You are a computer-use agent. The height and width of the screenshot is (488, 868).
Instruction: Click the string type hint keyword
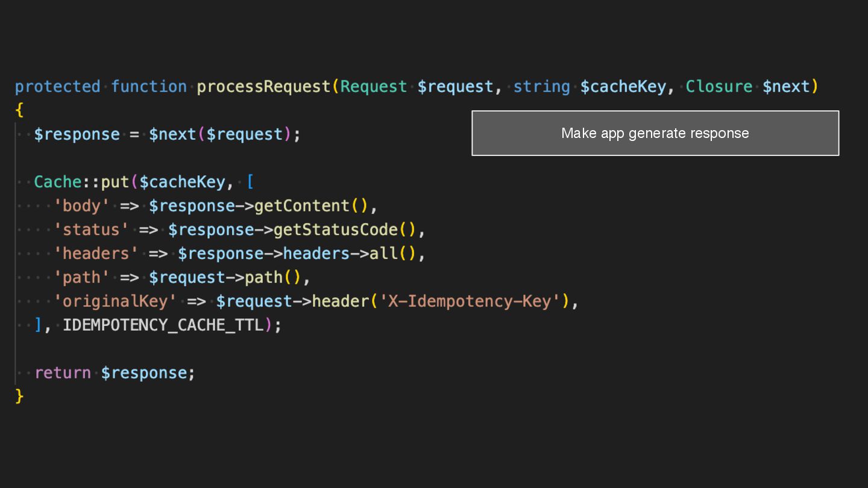(541, 87)
